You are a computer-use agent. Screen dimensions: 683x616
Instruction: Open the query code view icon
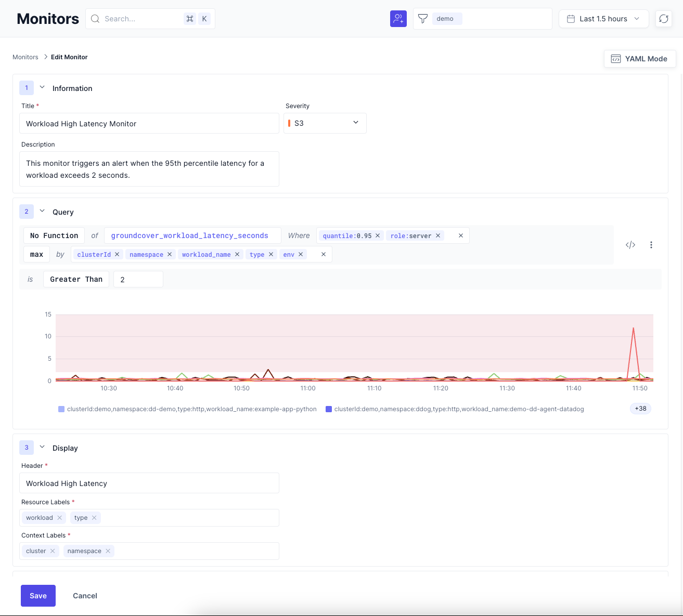630,245
